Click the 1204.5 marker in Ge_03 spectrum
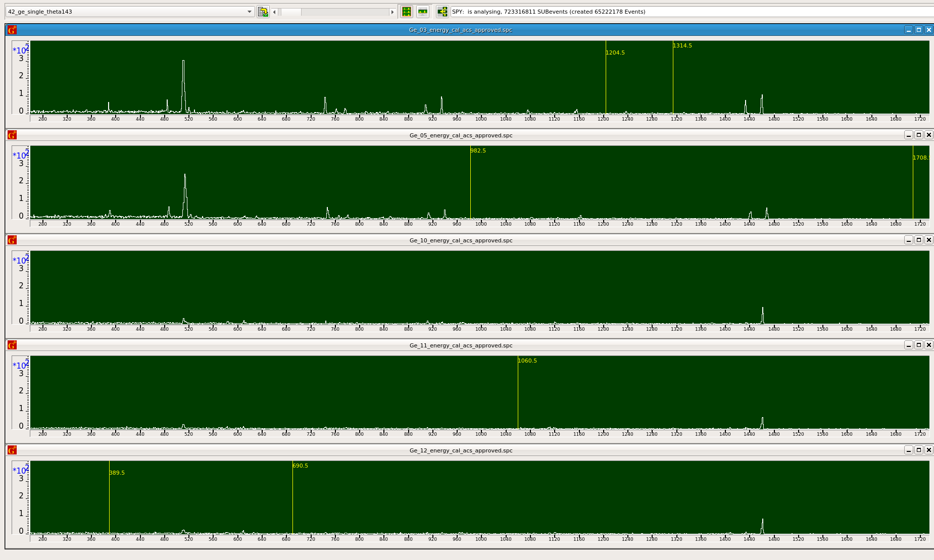This screenshot has width=934, height=560. [606, 76]
